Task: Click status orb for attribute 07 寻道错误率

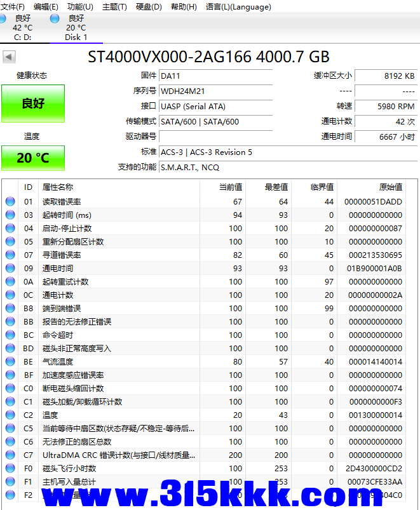Action: (x=10, y=255)
